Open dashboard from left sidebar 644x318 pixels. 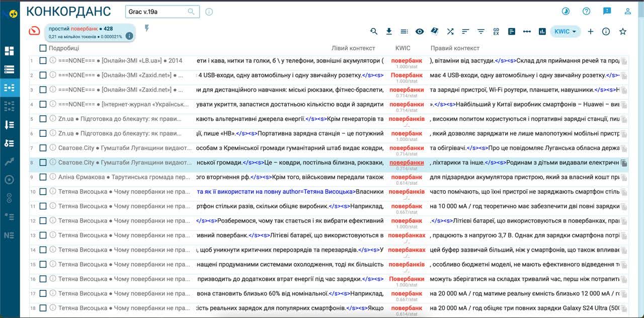click(9, 51)
